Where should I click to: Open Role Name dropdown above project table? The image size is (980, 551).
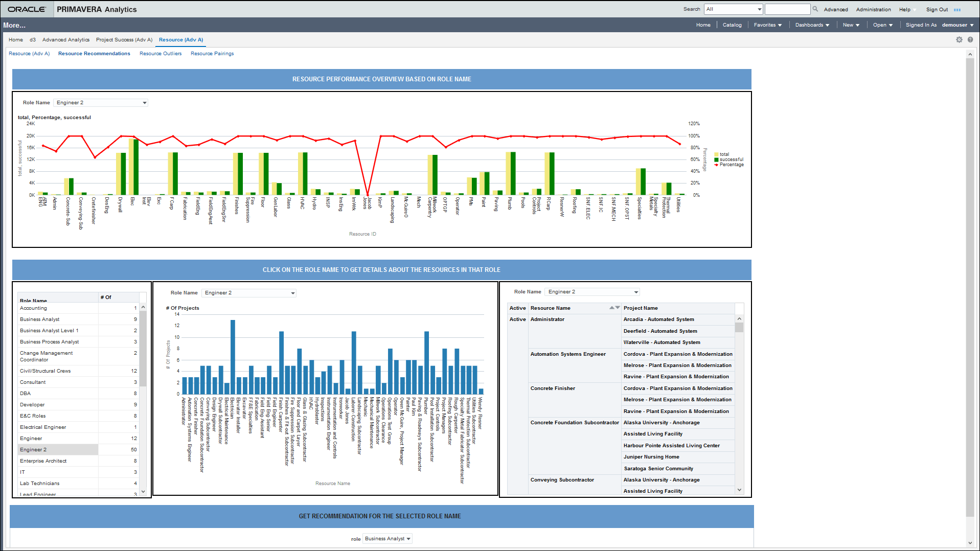point(592,292)
